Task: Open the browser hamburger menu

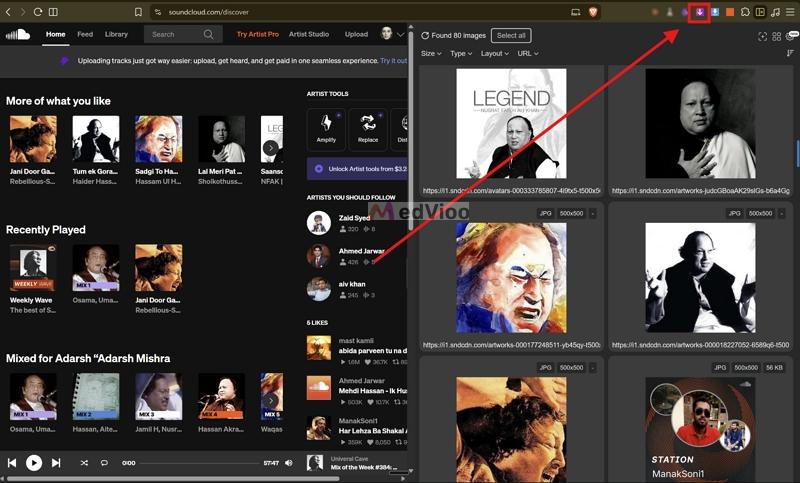Action: [790, 12]
